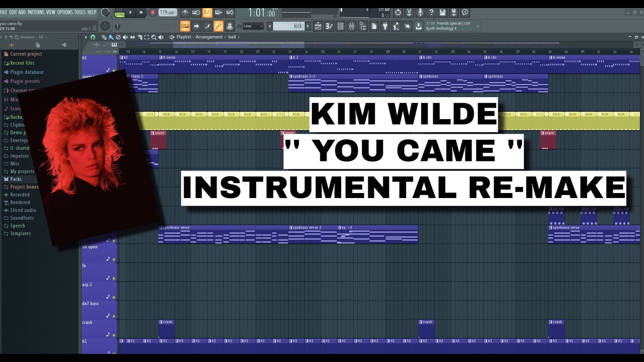The height and width of the screenshot is (362, 644).
Task: Open the help question mark icon
Action: (x=431, y=12)
